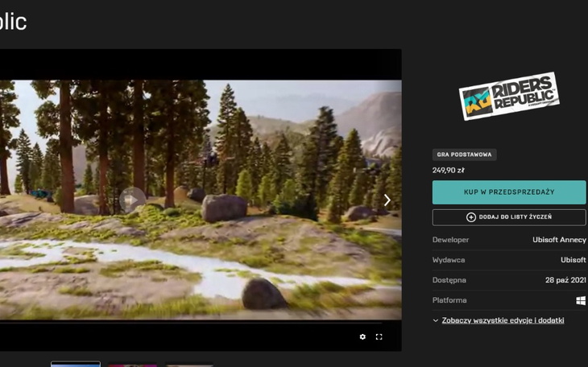The image size is (588, 367).
Task: Open video settings gear icon
Action: 362,336
